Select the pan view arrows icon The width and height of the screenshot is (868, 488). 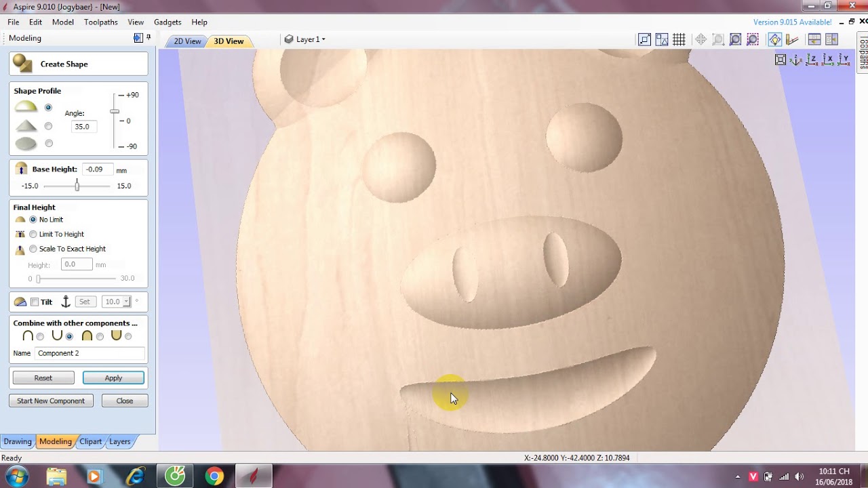[701, 39]
